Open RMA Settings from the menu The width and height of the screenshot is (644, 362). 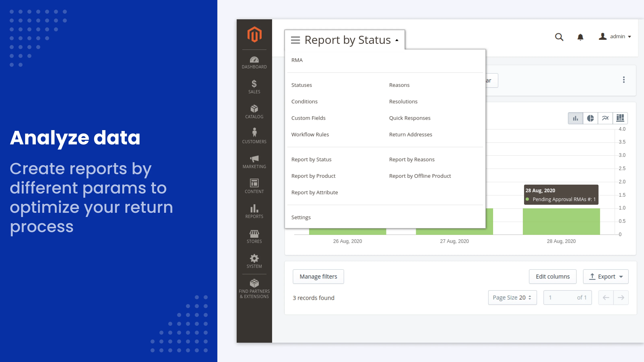pos(301,217)
